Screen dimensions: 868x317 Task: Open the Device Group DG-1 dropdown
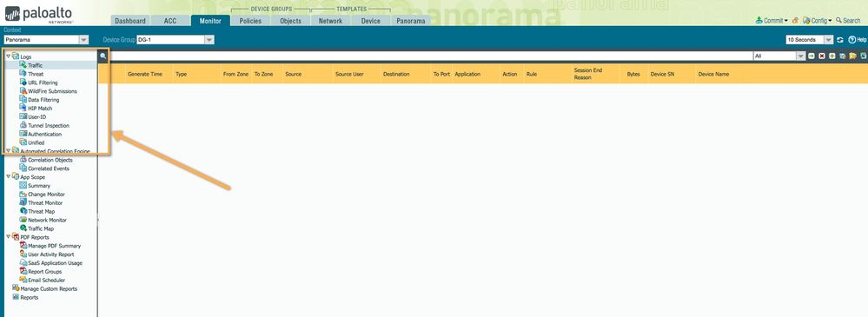pyautogui.click(x=175, y=40)
